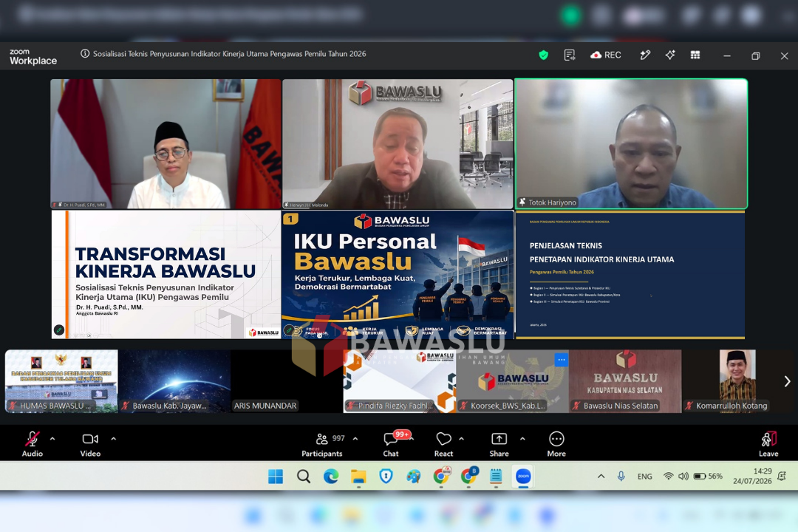Open the More options menu

pyautogui.click(x=556, y=443)
